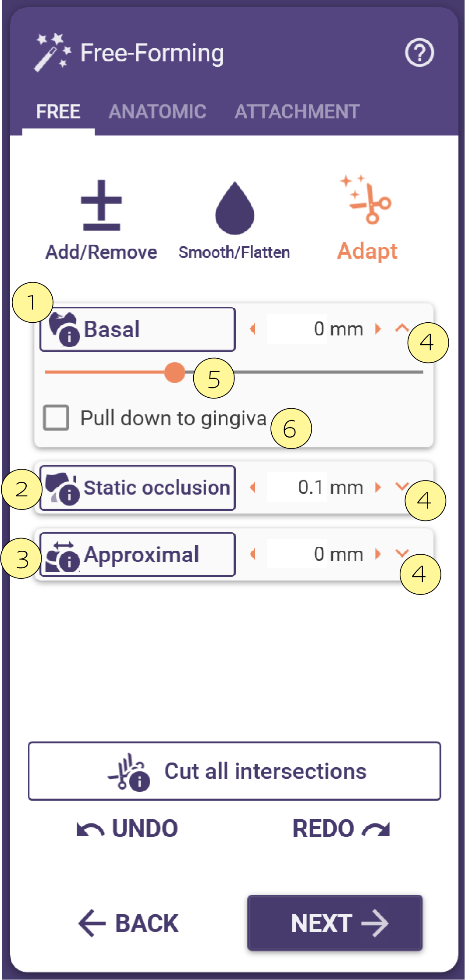Decrease Basal value with left arrow
Image resolution: width=465 pixels, height=980 pixels.
point(252,329)
